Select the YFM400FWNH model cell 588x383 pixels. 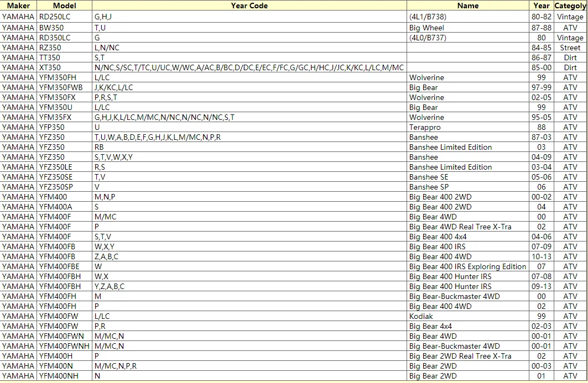[65, 346]
